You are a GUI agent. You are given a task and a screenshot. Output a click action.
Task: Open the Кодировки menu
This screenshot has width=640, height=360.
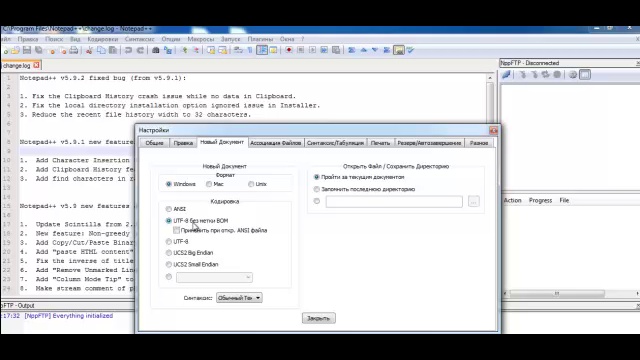click(102, 39)
